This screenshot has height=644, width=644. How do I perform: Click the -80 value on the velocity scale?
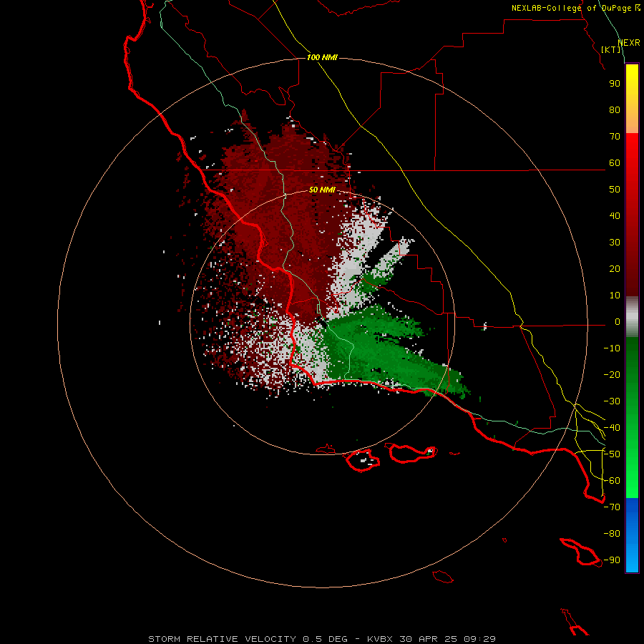click(612, 534)
